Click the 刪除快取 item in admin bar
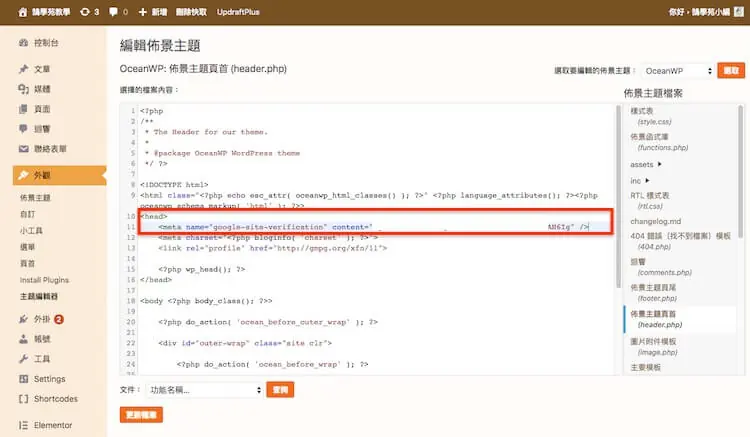The width and height of the screenshot is (750, 437). pos(191,12)
